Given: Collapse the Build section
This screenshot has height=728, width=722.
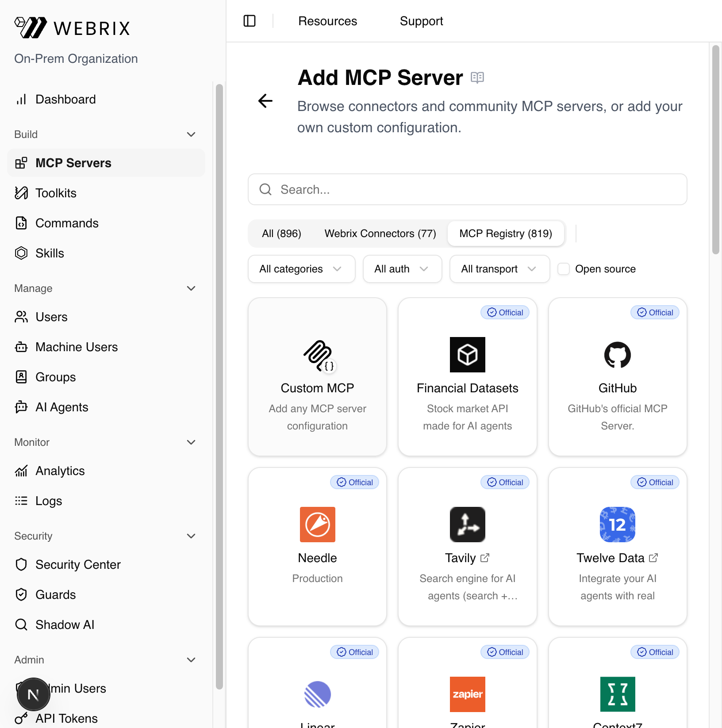Looking at the screenshot, I should point(191,134).
